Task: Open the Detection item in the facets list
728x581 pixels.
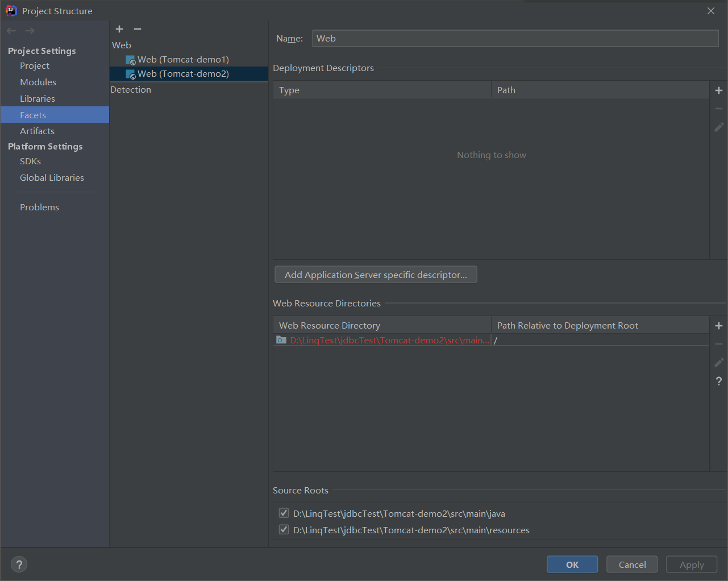Action: (131, 90)
